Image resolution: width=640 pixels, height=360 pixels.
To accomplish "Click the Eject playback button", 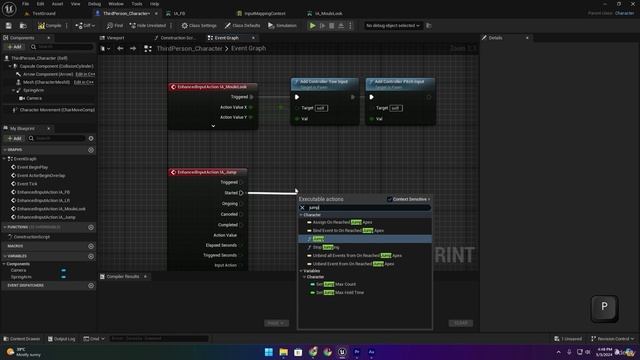I will [341, 26].
